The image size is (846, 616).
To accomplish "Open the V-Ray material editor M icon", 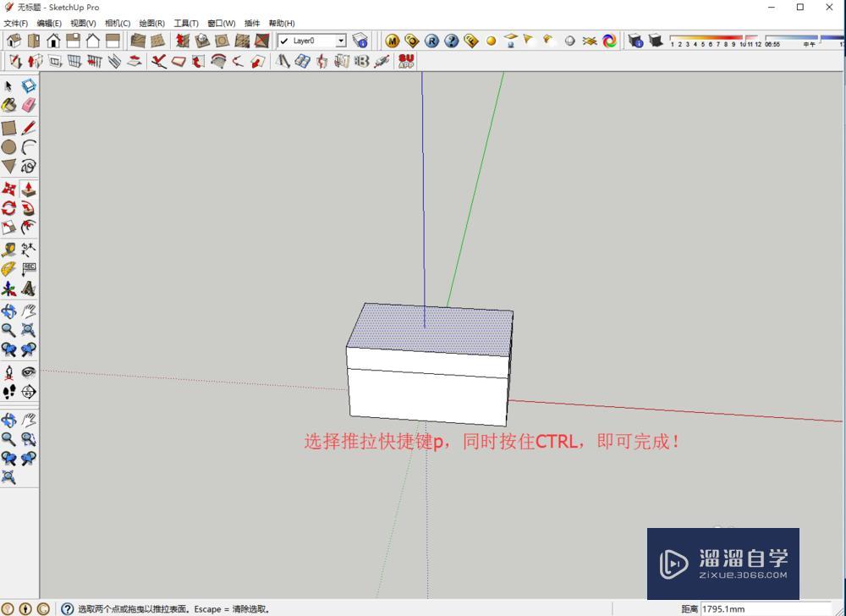I will pyautogui.click(x=393, y=41).
